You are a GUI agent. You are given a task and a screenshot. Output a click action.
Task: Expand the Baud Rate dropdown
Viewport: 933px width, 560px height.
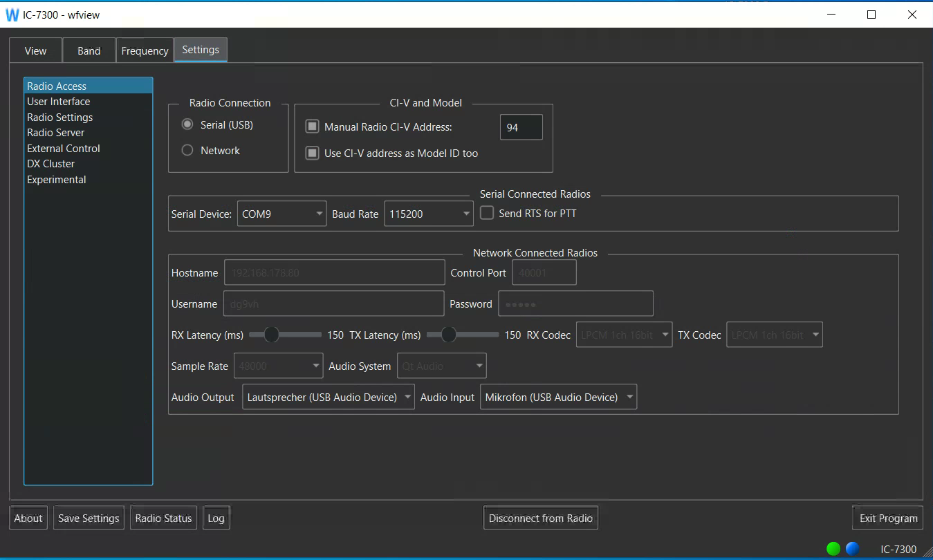click(x=428, y=214)
